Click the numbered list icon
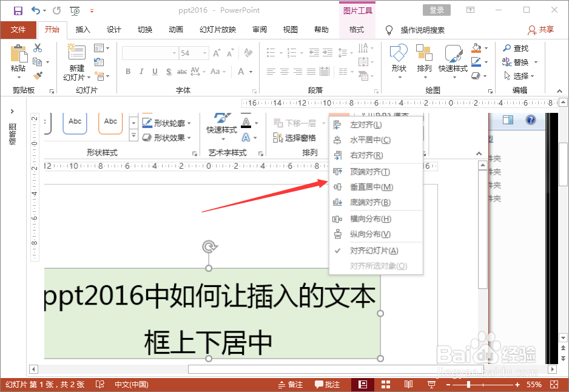569x392 pixels. (x=292, y=53)
